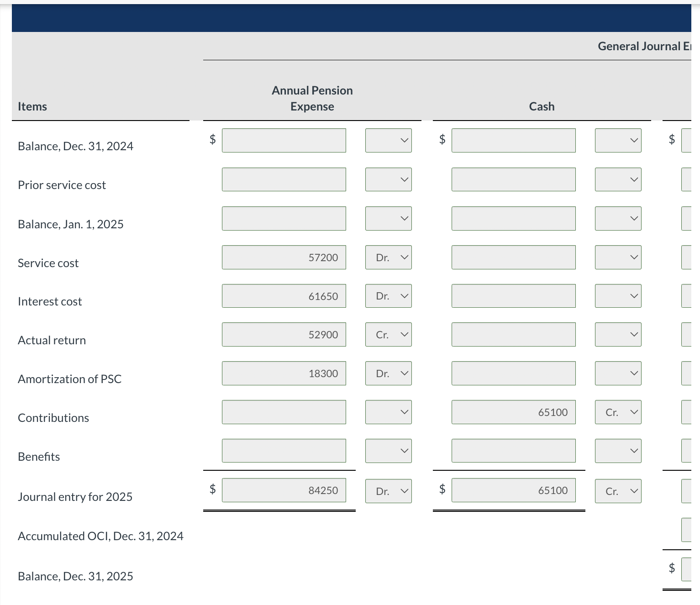The width and height of the screenshot is (700, 605).
Task: Change Contributions cash Cr. dropdown
Action: coord(618,412)
